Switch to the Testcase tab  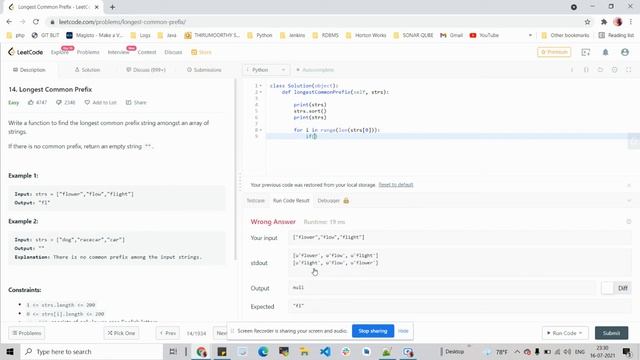point(256,200)
